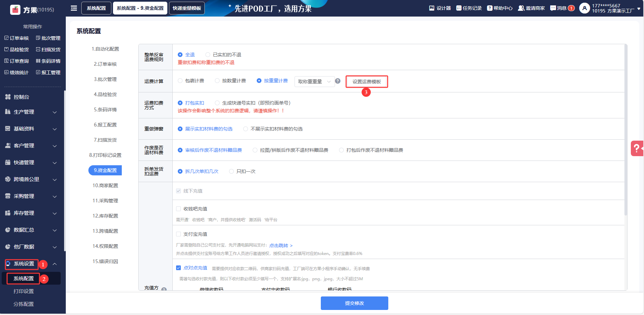Screen dimensions: 644x315
Task: Select 拉图/拼版后作废不退材料赠品费 radio
Action: pyautogui.click(x=255, y=150)
